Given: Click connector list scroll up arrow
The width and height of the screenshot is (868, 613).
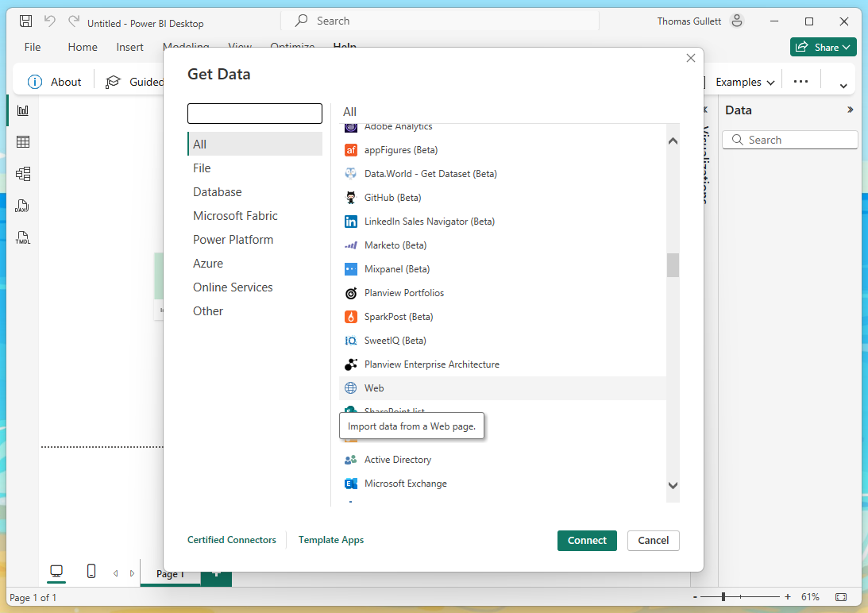Looking at the screenshot, I should click(673, 141).
